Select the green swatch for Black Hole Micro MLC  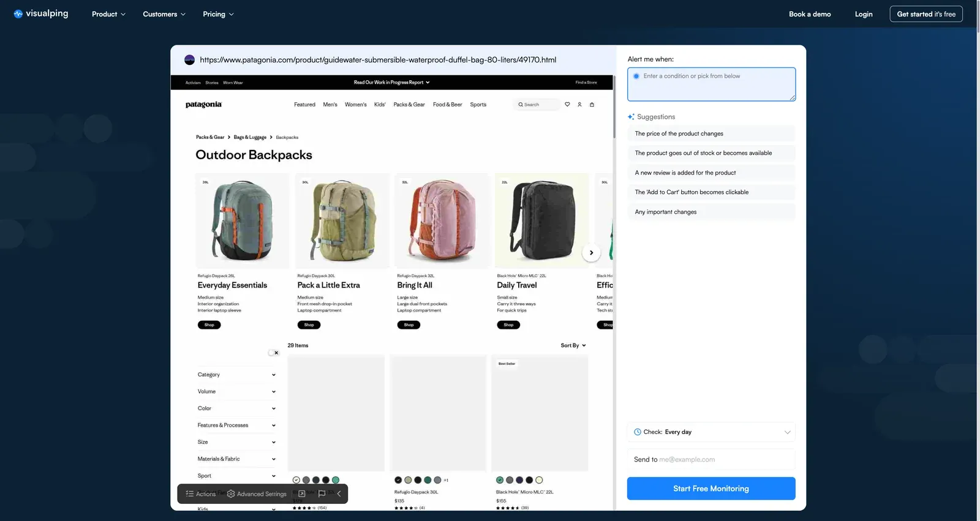pos(500,480)
